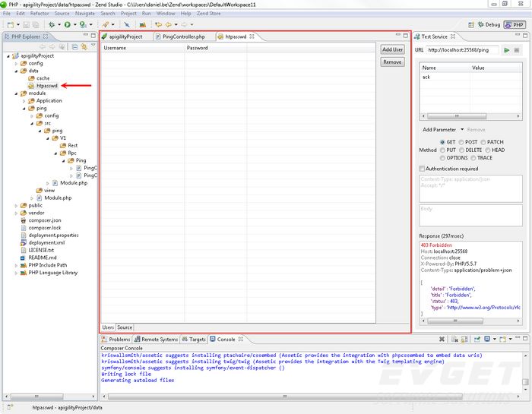Screen dimensions: 532x414
Task: Switch to the Debug perspective
Action: pyautogui.click(x=489, y=25)
